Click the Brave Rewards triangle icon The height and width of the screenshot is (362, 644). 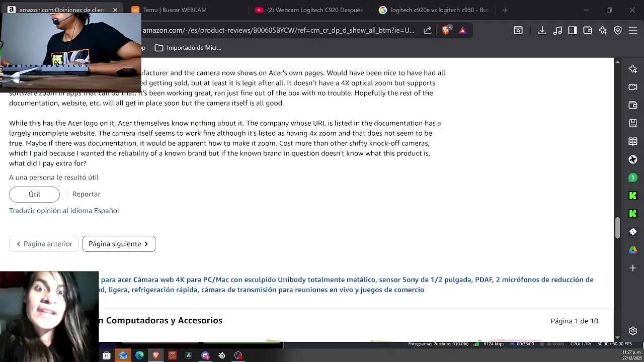coord(462,31)
